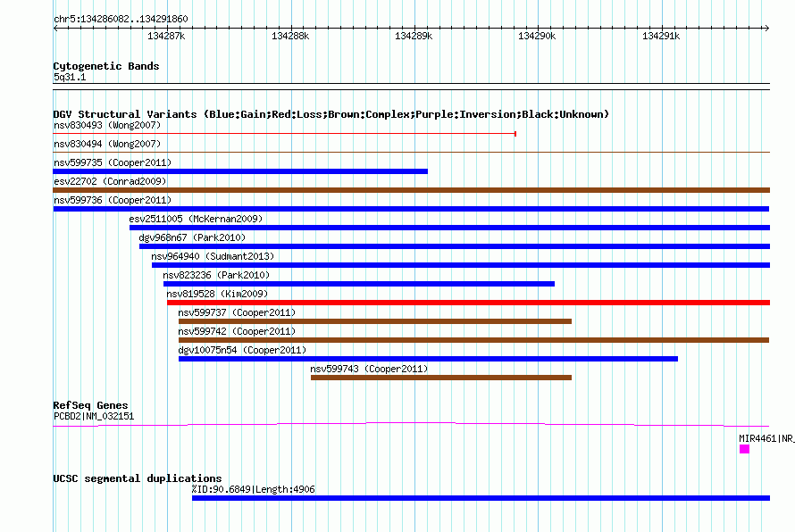Click the DGV Structural Variants track title
This screenshot has height=532, width=795.
(x=331, y=114)
